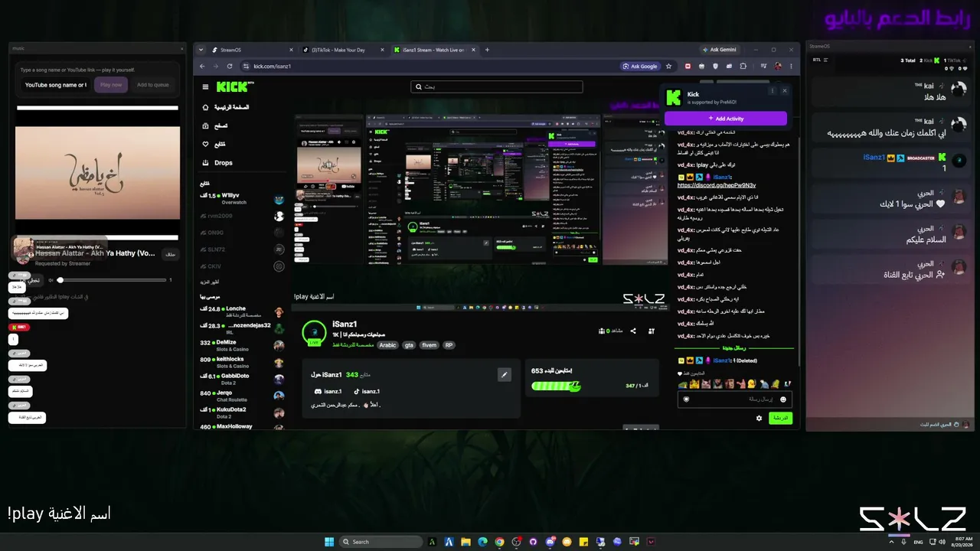This screenshot has height=551, width=980.
Task: Click the KICK logo
Action: [x=232, y=87]
